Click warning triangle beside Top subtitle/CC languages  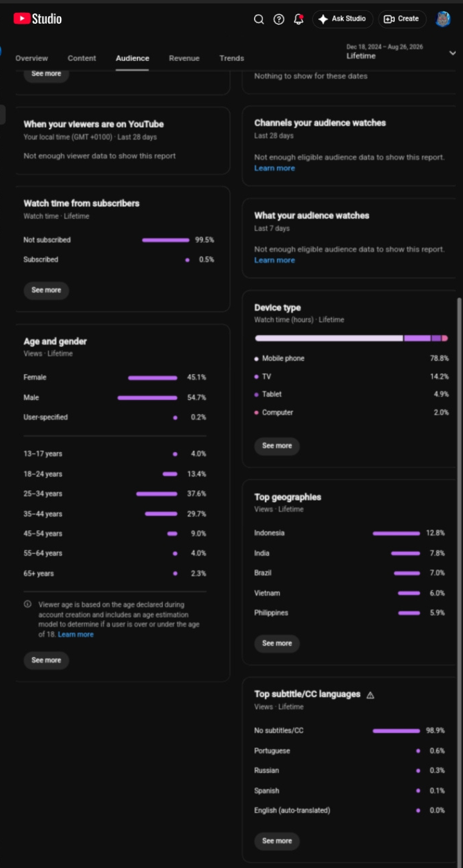tap(370, 694)
